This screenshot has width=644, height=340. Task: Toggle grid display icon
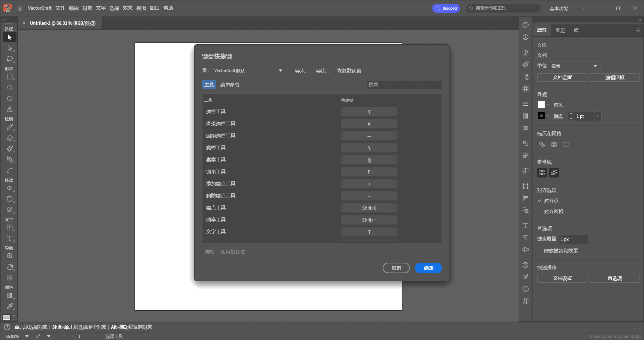coord(554,144)
